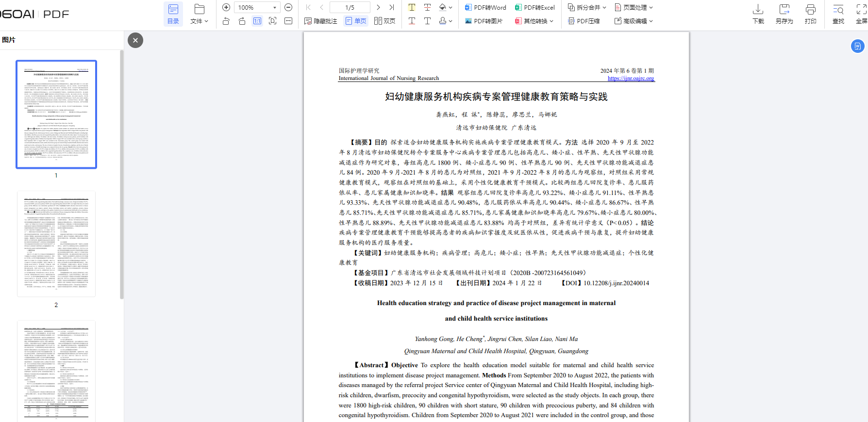Switch to single page (单页) view
The image size is (868, 422).
pos(355,21)
